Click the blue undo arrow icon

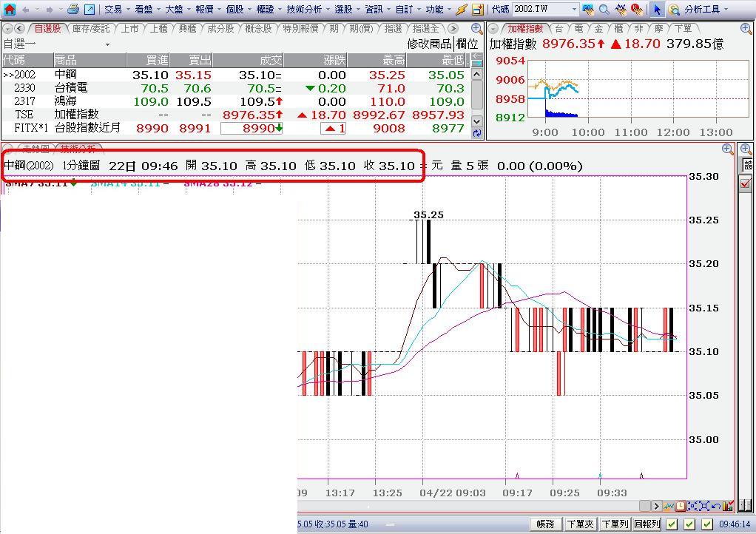coord(716,506)
